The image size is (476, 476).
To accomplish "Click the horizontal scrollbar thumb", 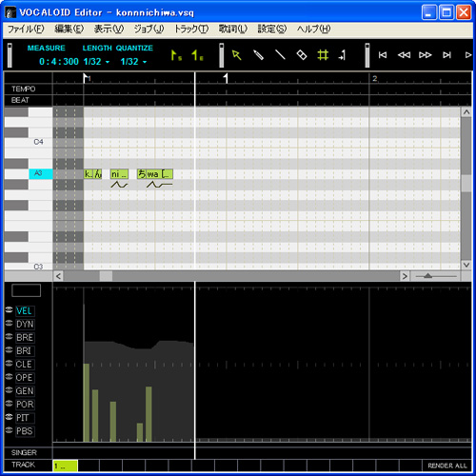I will 106,276.
